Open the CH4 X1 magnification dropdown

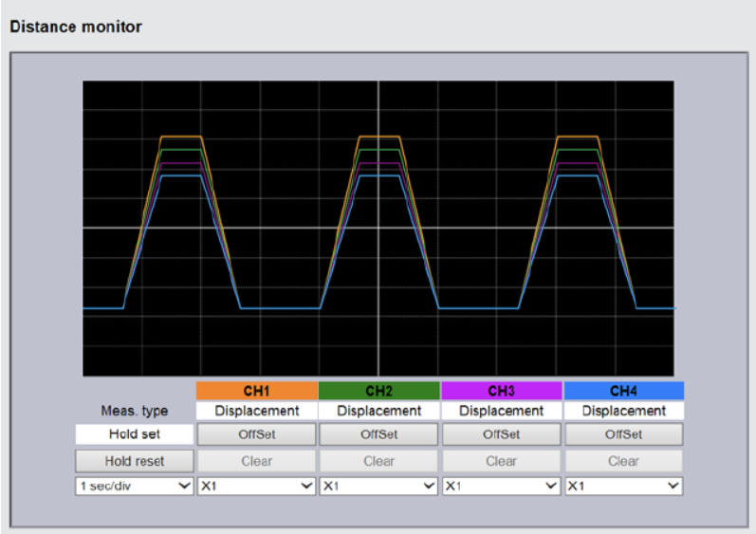624,486
